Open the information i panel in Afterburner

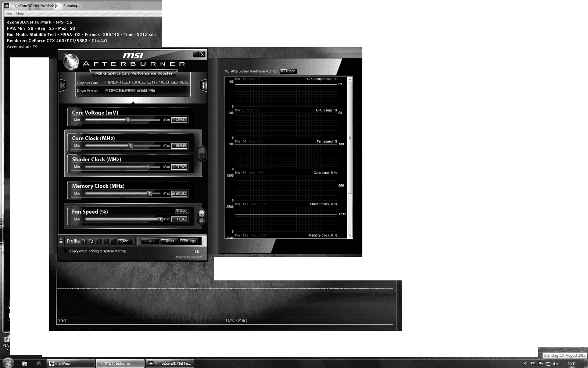203,86
